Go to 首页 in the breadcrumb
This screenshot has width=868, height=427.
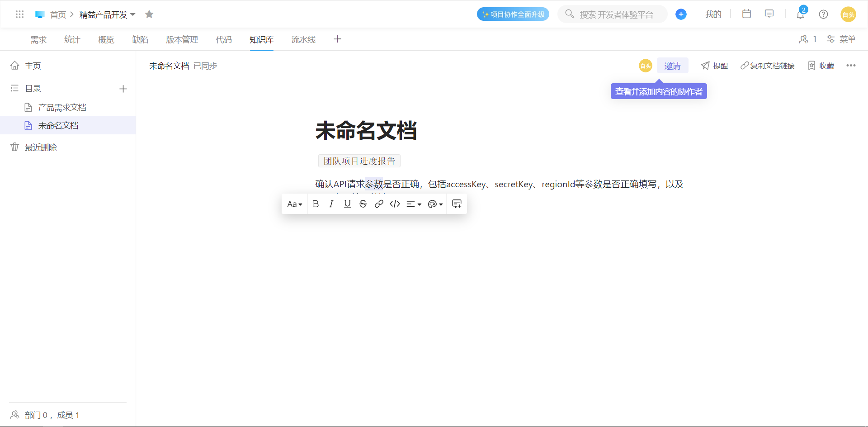(x=58, y=14)
